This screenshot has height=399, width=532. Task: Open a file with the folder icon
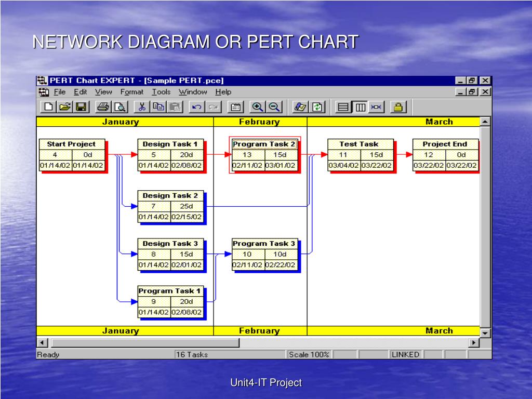click(64, 107)
